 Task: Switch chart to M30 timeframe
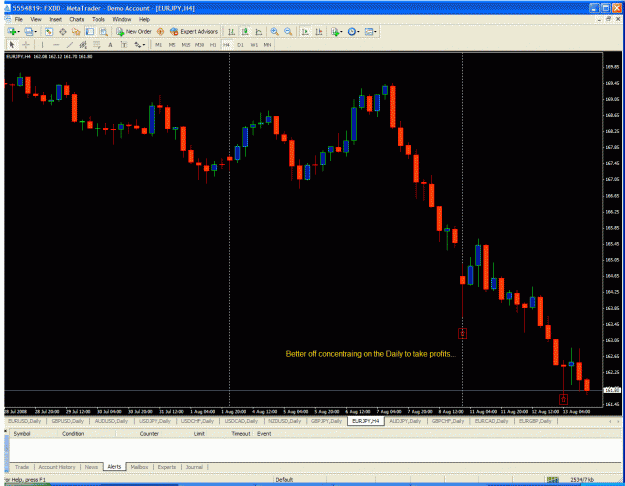(199, 45)
